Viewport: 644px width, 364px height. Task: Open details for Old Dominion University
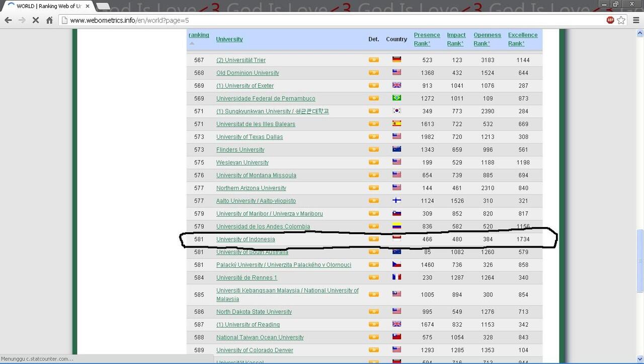point(373,72)
